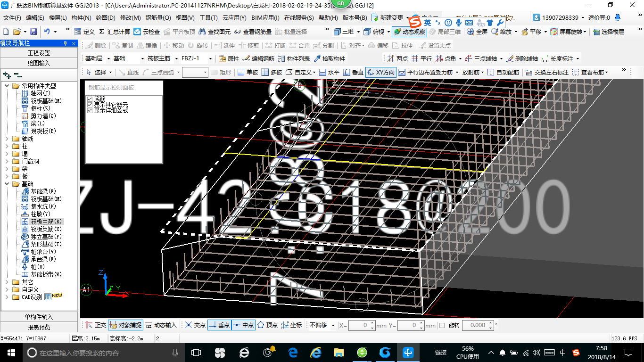Collapse the 基础 tree folder
The height and width of the screenshot is (362, 644).
(x=7, y=184)
